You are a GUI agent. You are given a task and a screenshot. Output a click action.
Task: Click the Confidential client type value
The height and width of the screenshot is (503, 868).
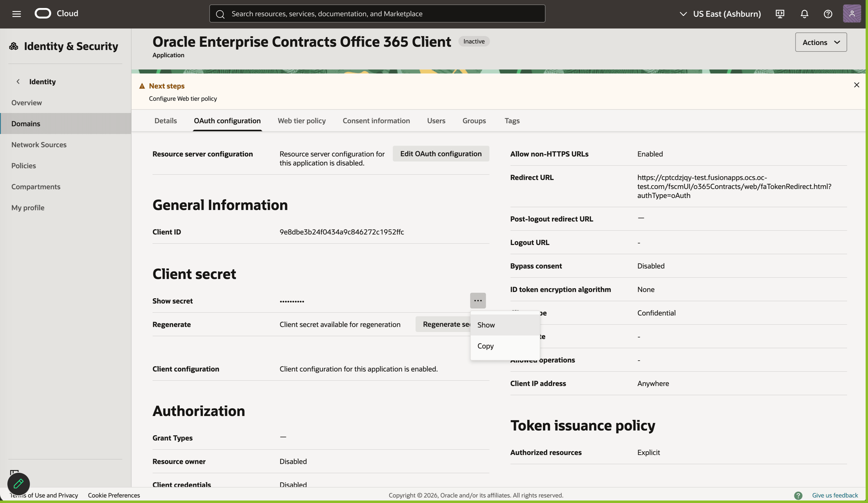coord(656,313)
